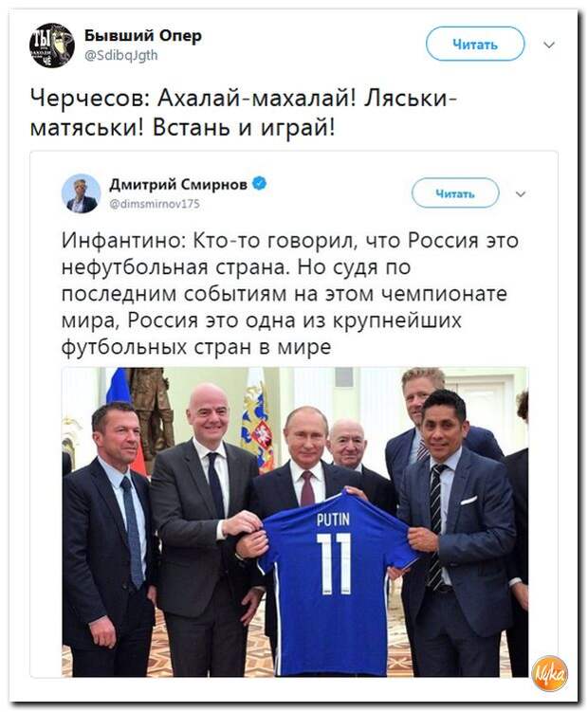Click the PUTIN name print on the jersey
The height and width of the screenshot is (712, 588).
pos(334,519)
